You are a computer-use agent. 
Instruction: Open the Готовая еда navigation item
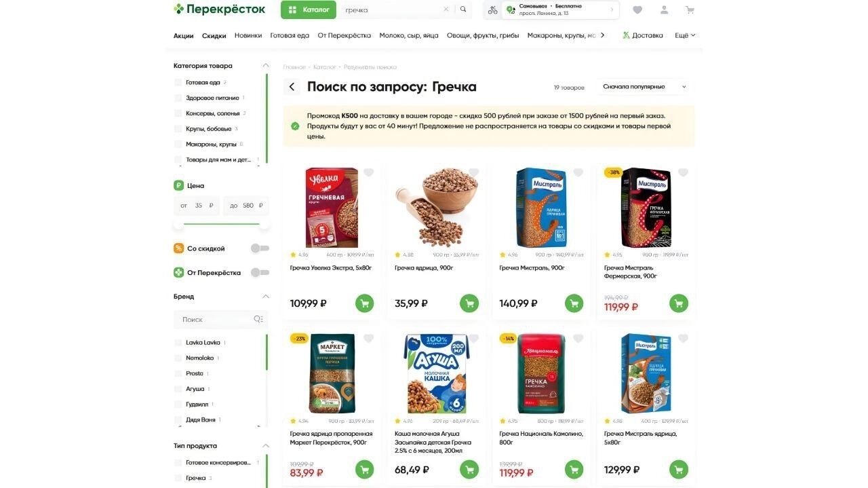290,35
